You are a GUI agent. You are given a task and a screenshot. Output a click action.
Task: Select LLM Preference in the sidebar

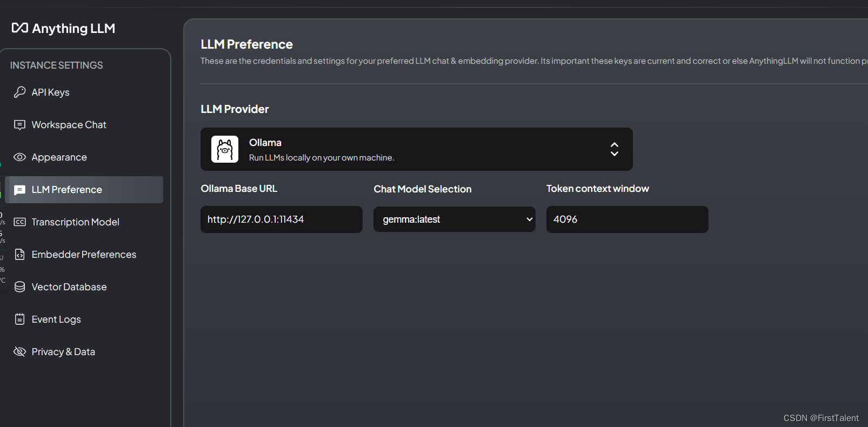click(84, 190)
